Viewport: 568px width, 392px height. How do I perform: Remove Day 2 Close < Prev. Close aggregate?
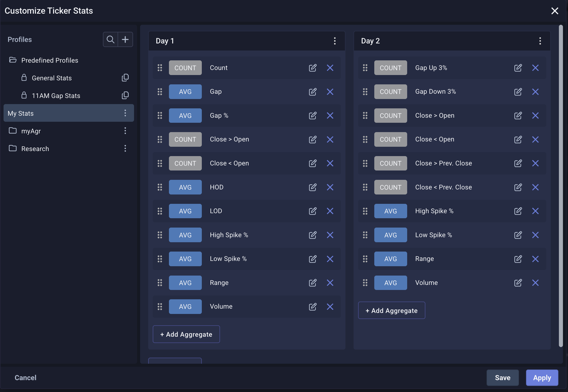tap(535, 187)
